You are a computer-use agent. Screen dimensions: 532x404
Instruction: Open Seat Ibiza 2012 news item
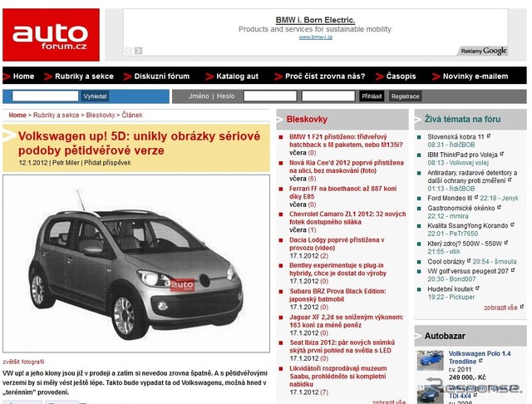point(342,347)
